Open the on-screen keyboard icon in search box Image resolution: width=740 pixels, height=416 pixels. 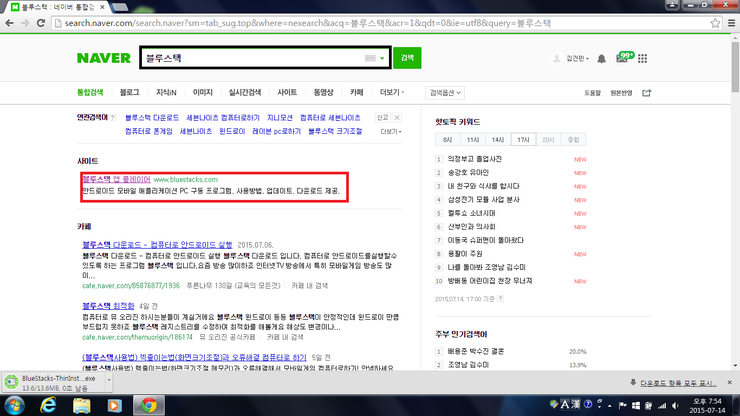(370, 58)
